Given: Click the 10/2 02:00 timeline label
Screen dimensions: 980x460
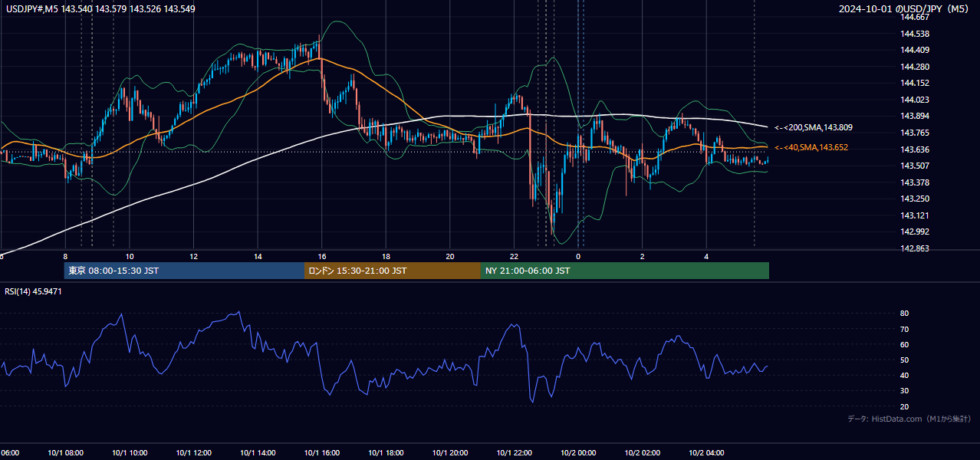Looking at the screenshot, I should coord(642,453).
